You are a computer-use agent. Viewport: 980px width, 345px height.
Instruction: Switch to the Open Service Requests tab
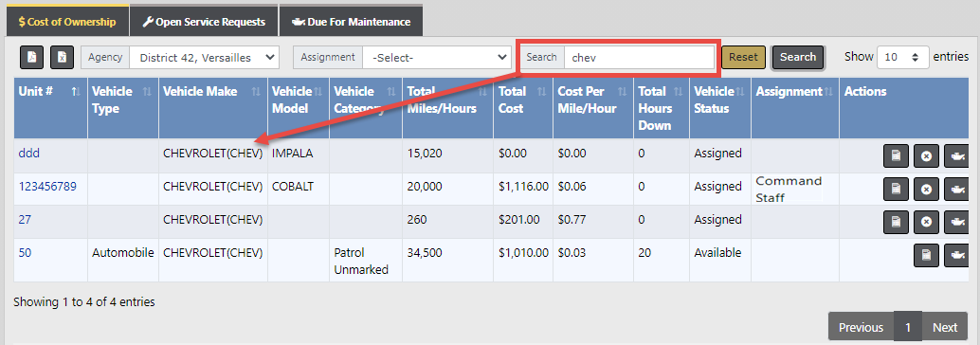[x=204, y=22]
